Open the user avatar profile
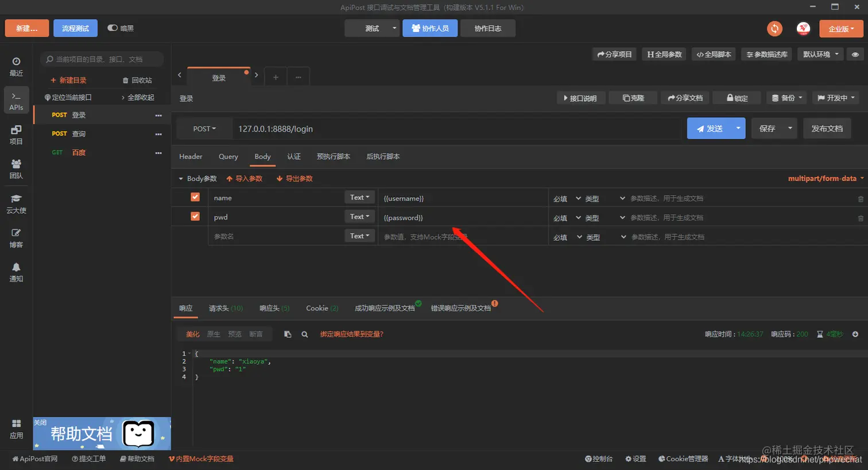Screen dimensions: 868x470 [803, 29]
